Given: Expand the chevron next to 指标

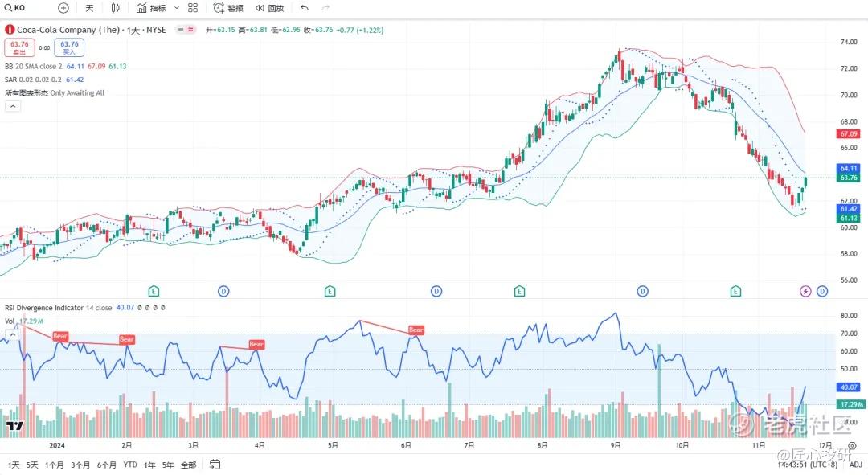Looking at the screenshot, I should pyautogui.click(x=177, y=8).
